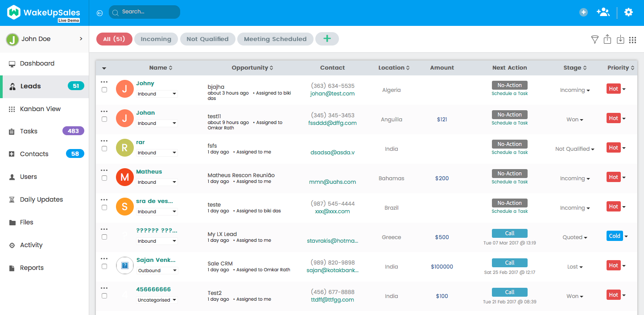Open three-dot menu for Johny lead
This screenshot has height=315, width=644.
pos(104,82)
